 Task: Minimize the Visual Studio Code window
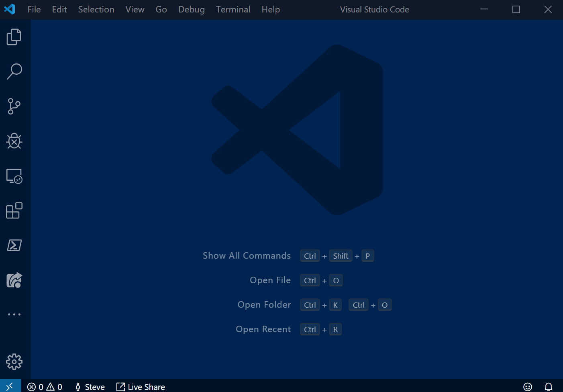click(x=484, y=9)
